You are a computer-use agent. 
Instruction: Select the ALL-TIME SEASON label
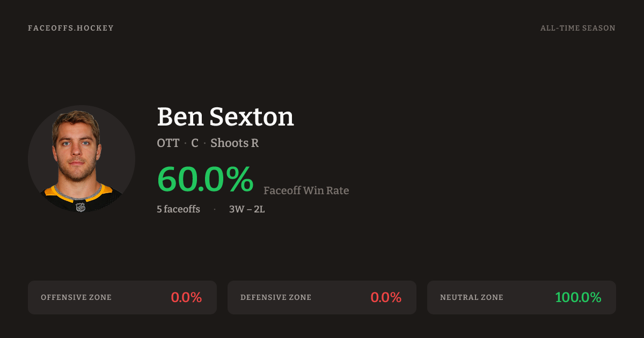coord(577,28)
